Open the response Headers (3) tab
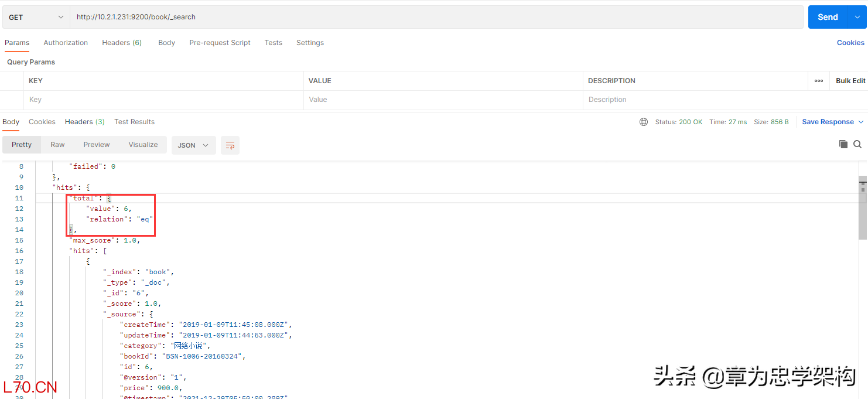The height and width of the screenshot is (399, 868). 85,122
